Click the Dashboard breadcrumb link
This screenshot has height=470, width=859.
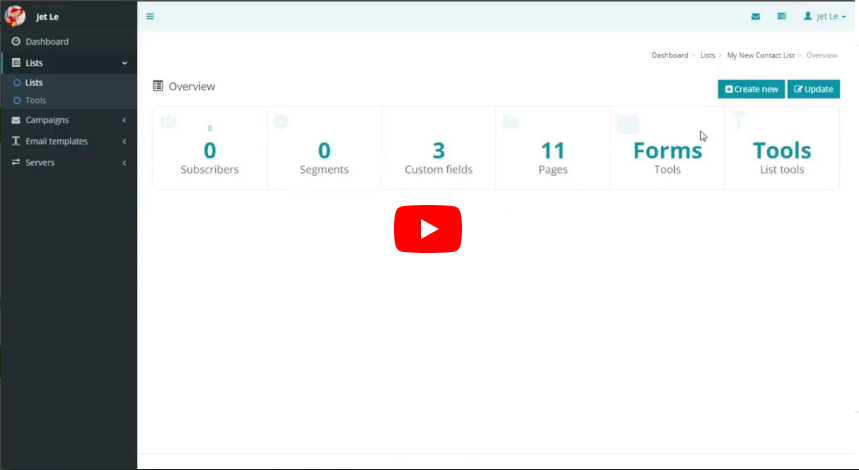coord(669,55)
